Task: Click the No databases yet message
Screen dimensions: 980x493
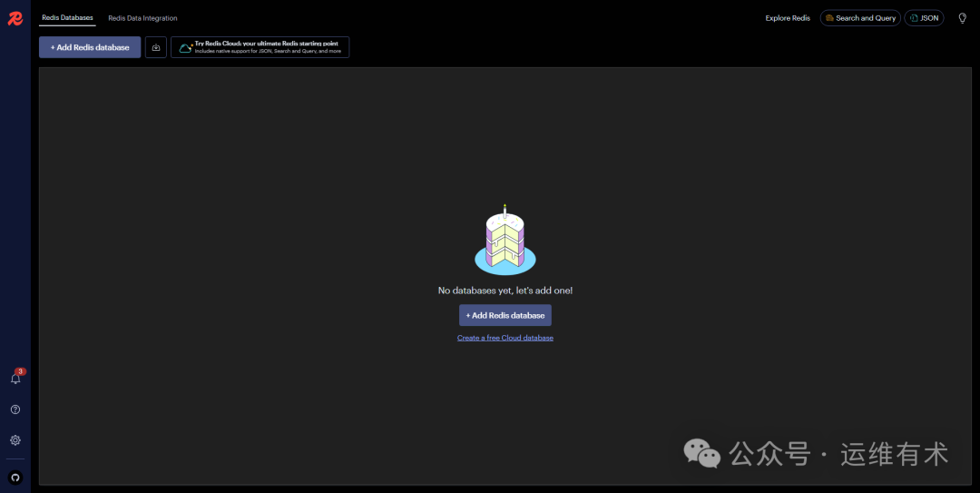Action: click(505, 291)
